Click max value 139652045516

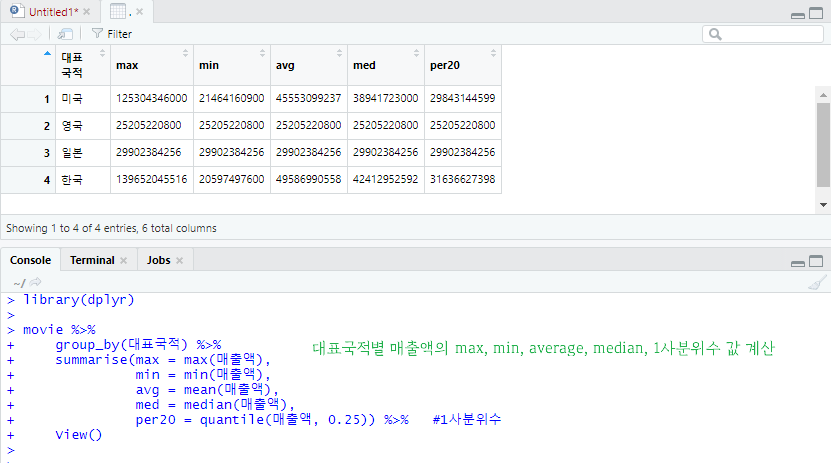click(152, 180)
